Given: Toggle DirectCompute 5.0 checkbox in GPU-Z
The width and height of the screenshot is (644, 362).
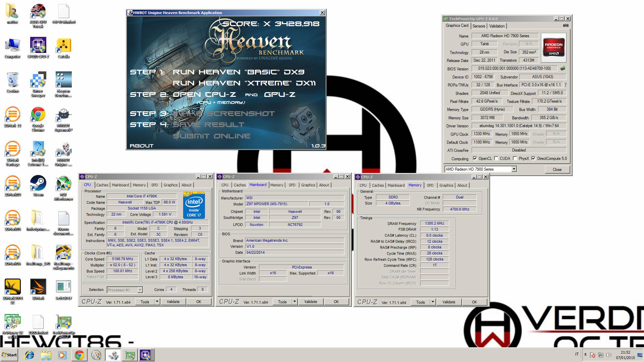Looking at the screenshot, I should point(533,159).
